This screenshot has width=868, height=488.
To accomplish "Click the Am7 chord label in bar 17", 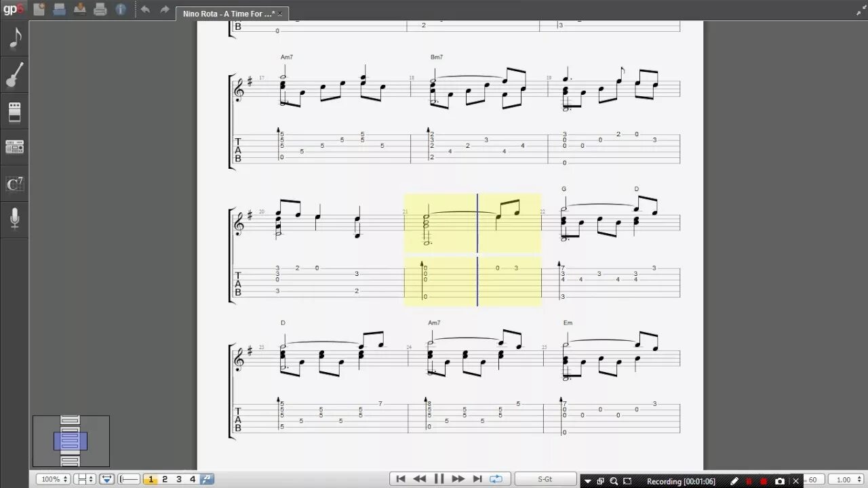I will pyautogui.click(x=287, y=57).
